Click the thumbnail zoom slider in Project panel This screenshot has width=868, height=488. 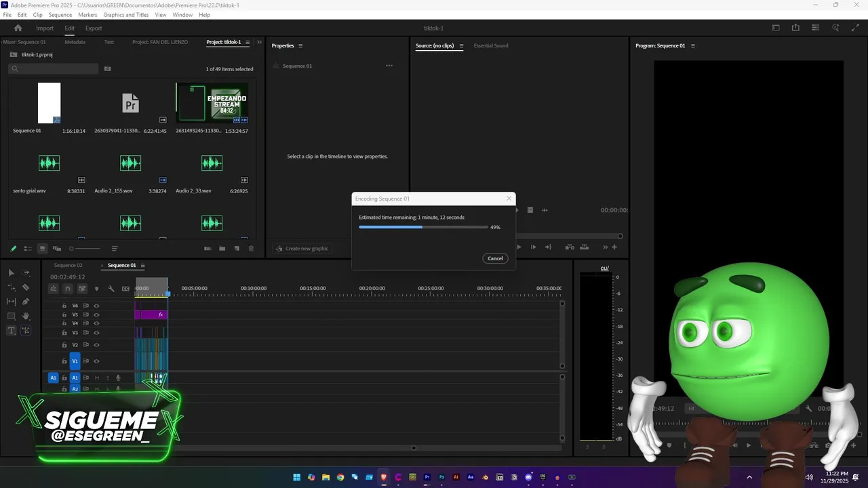point(85,249)
